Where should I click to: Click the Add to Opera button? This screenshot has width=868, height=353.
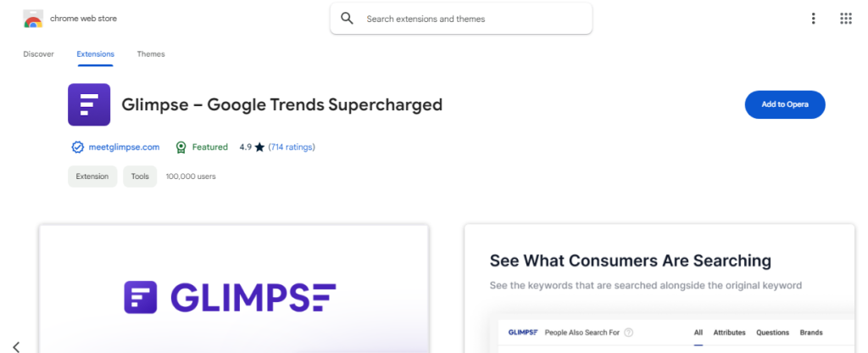[x=785, y=104]
